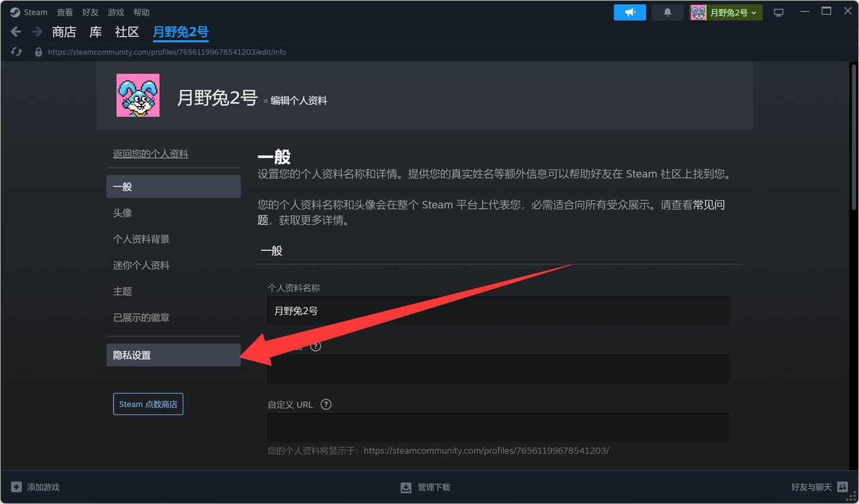Image resolution: width=859 pixels, height=504 pixels.
Task: Go to the 库 tab
Action: tap(96, 32)
